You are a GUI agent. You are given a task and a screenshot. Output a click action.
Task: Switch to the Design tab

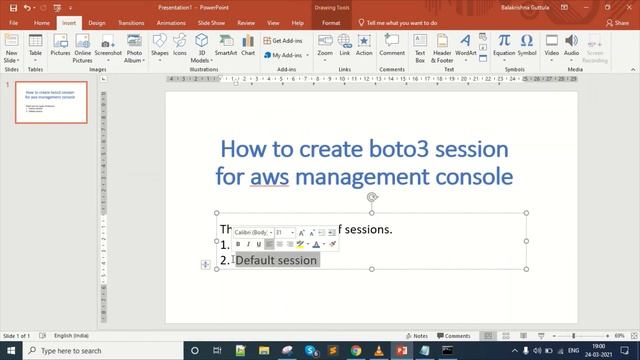click(97, 23)
